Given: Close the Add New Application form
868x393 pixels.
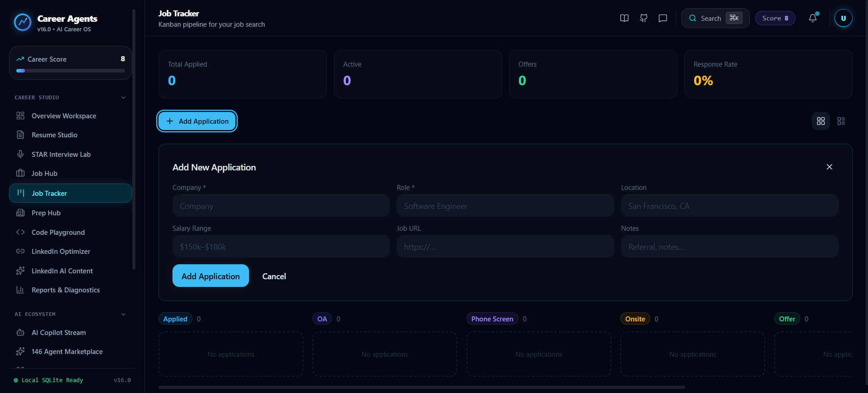Looking at the screenshot, I should (x=830, y=167).
